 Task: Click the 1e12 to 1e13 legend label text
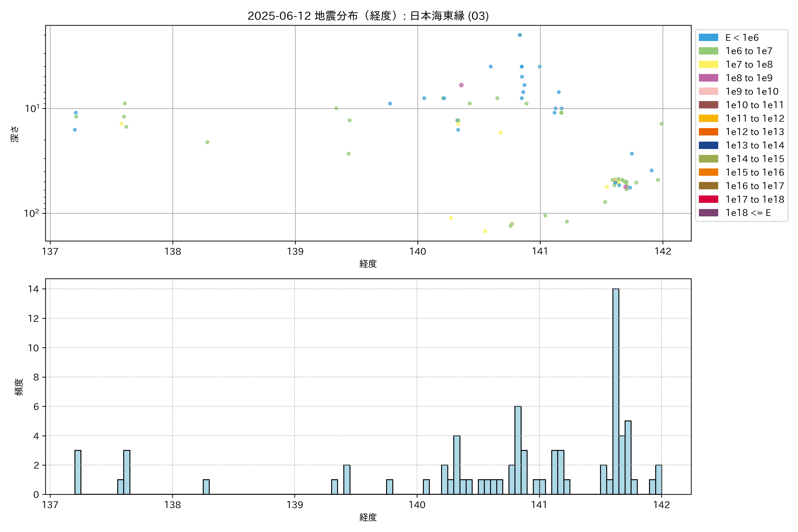pyautogui.click(x=755, y=132)
